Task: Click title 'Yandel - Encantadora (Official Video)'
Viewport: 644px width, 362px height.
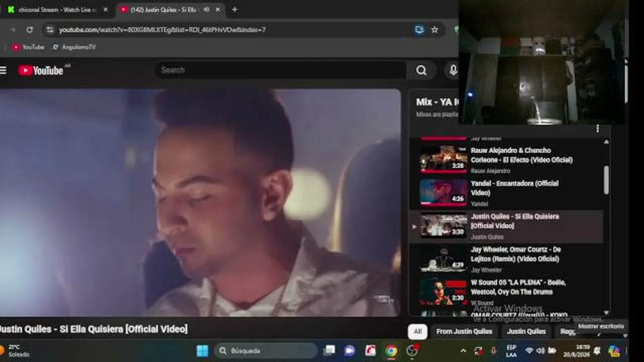Action: point(515,188)
